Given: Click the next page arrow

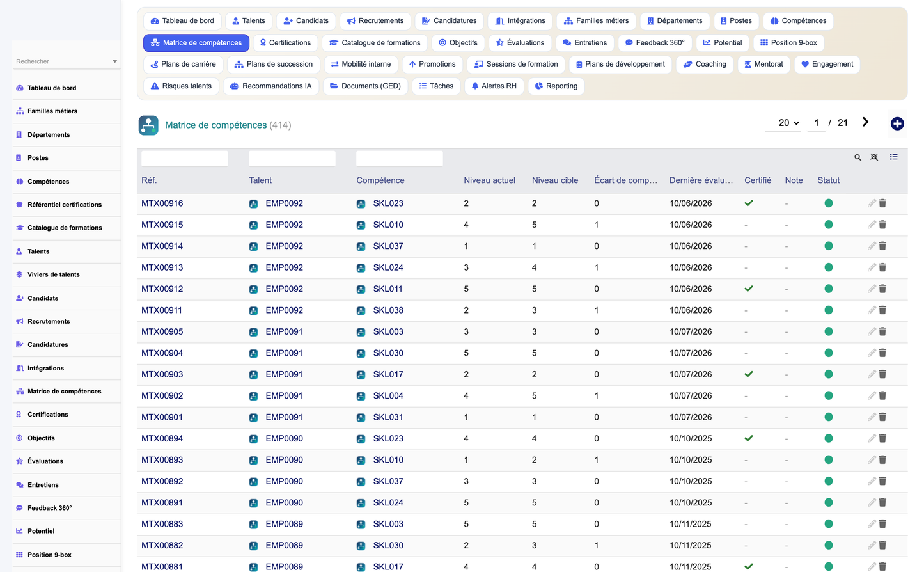Looking at the screenshot, I should point(865,122).
